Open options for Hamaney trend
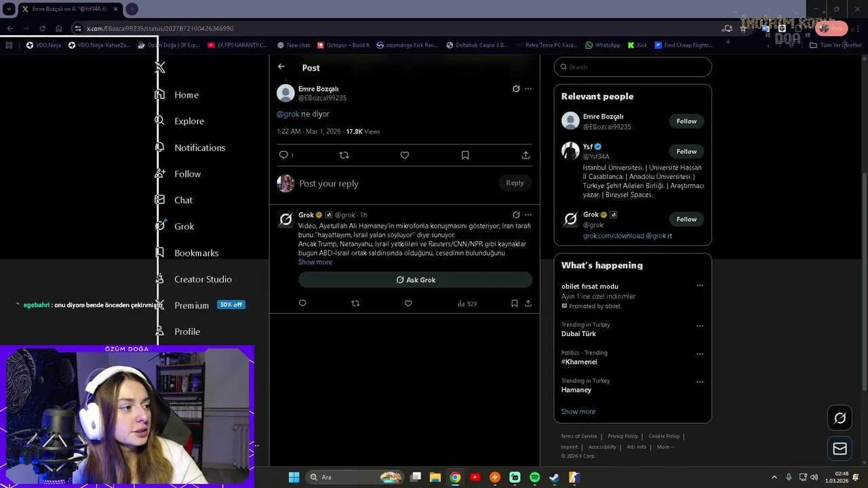868x488 pixels. pos(700,382)
